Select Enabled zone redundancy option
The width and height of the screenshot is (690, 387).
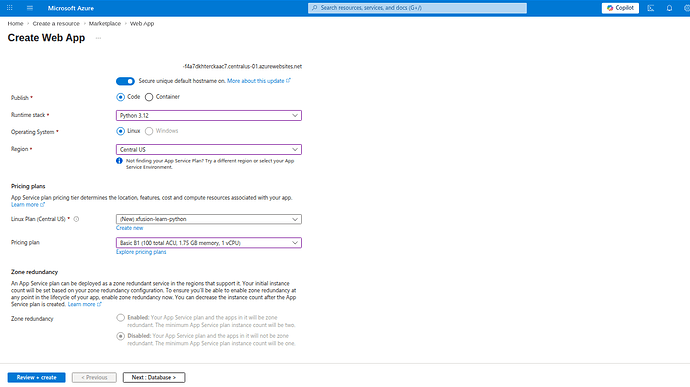coord(120,317)
